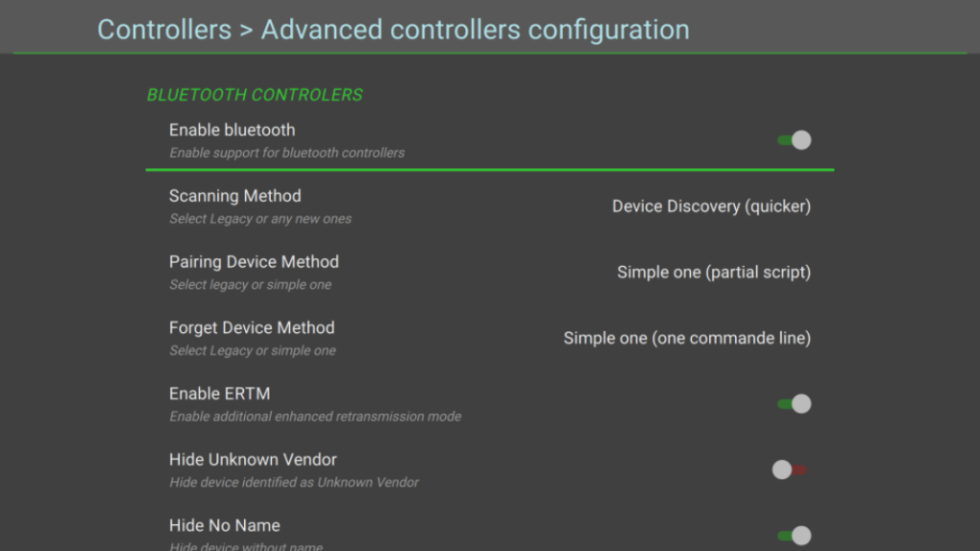Change the Simple one (partial script) value

point(714,273)
